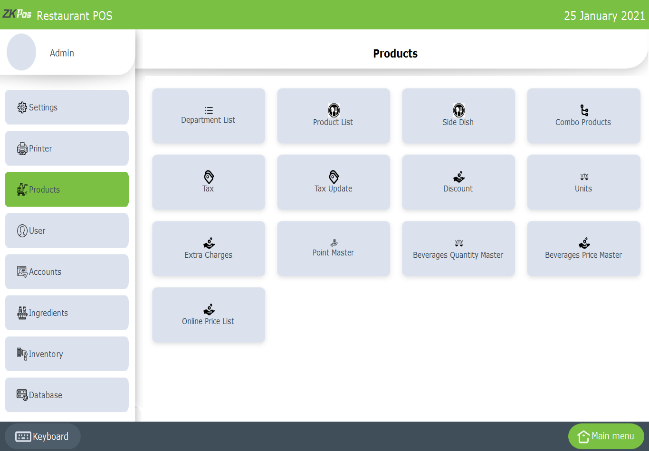This screenshot has height=451, width=649.
Task: Click the home icon on Main menu
Action: pos(584,437)
